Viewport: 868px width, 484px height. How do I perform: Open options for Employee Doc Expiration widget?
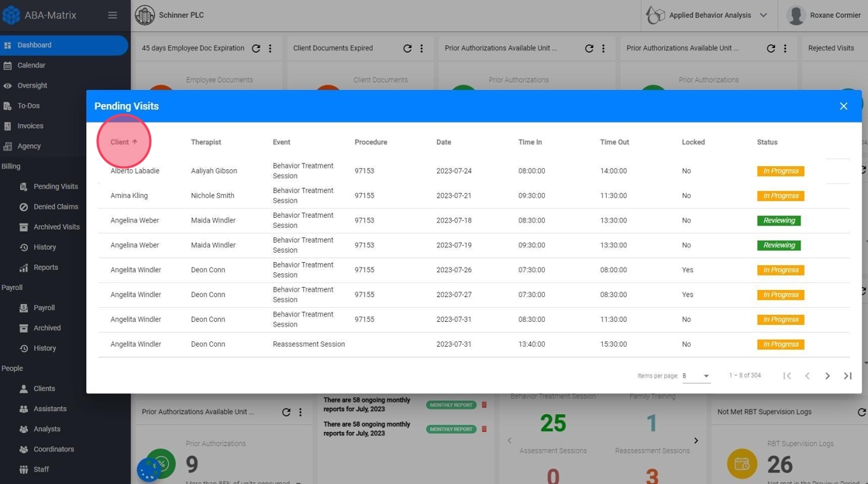pos(270,48)
